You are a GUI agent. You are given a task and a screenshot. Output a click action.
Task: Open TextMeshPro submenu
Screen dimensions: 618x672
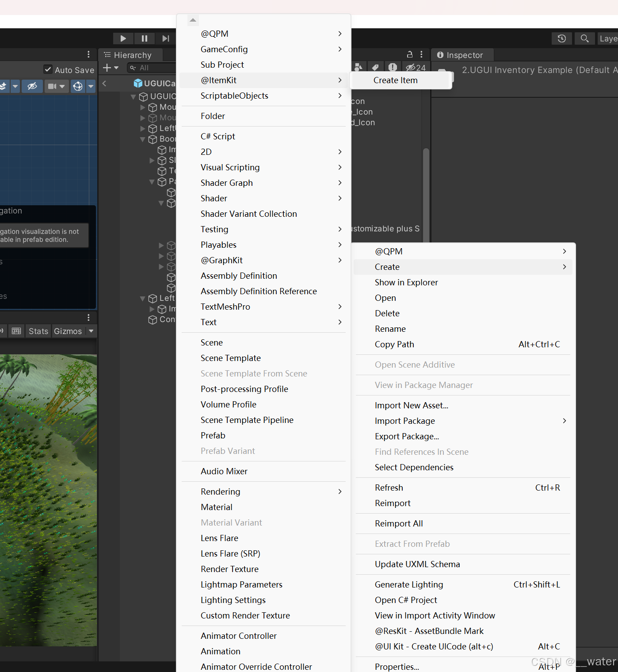coord(264,307)
